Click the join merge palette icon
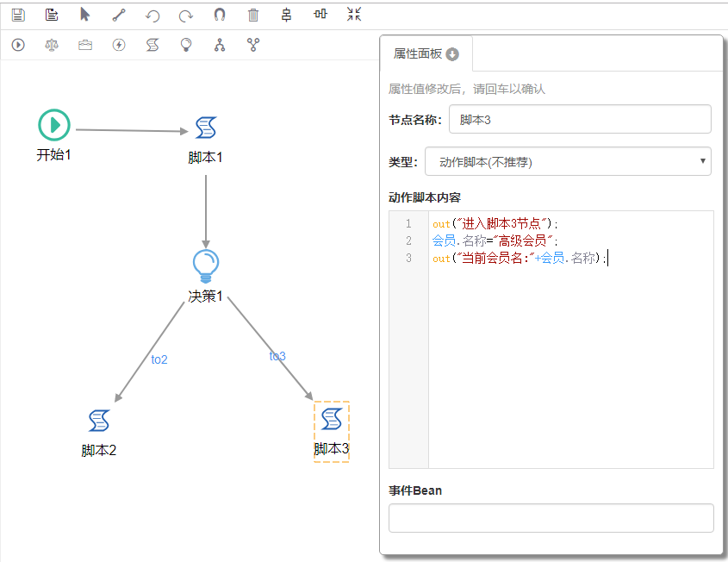The image size is (728, 562). pyautogui.click(x=253, y=45)
